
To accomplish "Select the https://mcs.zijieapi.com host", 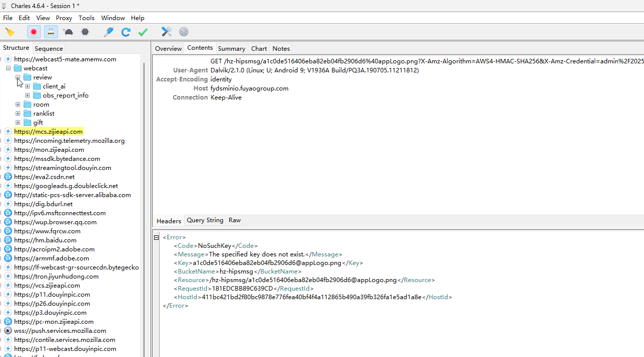I will 48,132.
